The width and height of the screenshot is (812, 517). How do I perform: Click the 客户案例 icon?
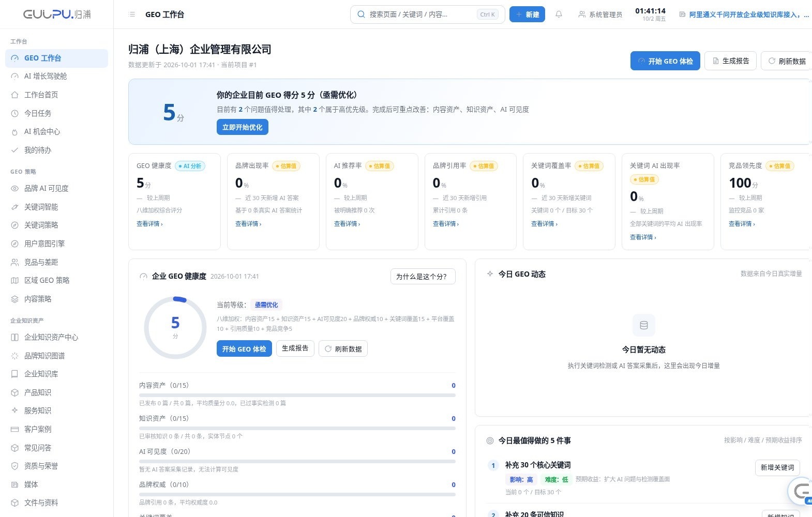point(14,429)
